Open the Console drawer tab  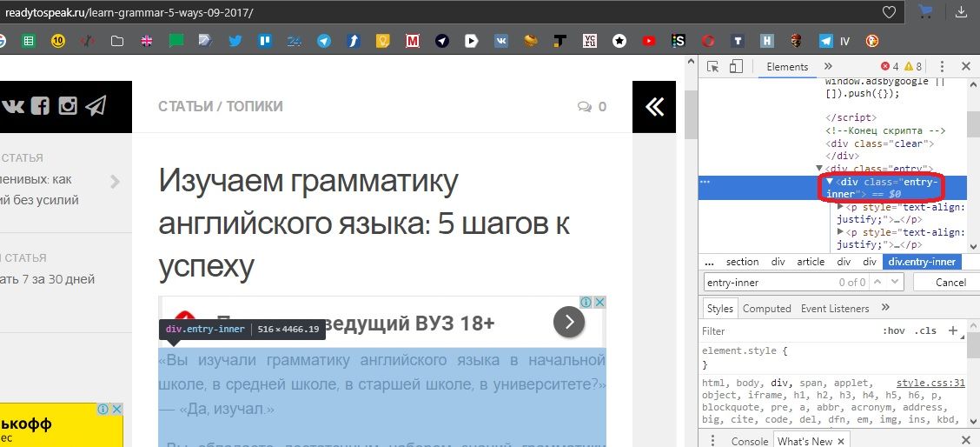[749, 441]
